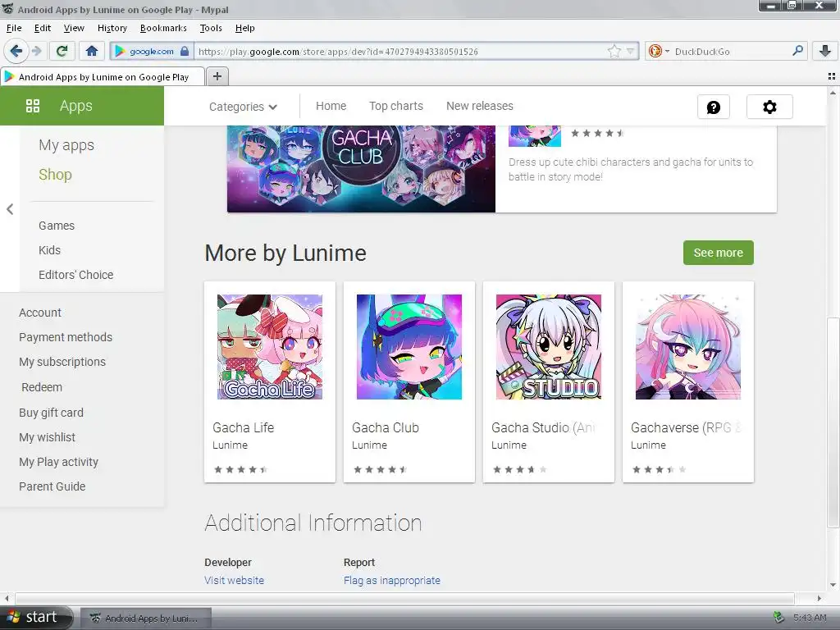Bookmark this page with the star icon

tap(614, 51)
